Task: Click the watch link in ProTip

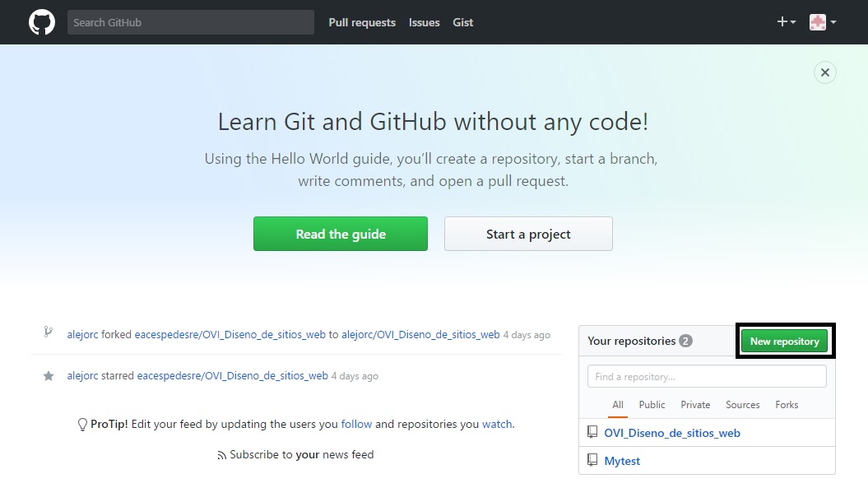Action: click(497, 425)
